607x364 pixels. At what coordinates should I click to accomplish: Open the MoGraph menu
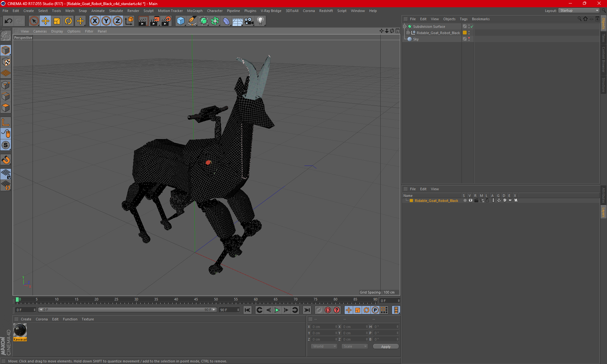(x=195, y=11)
